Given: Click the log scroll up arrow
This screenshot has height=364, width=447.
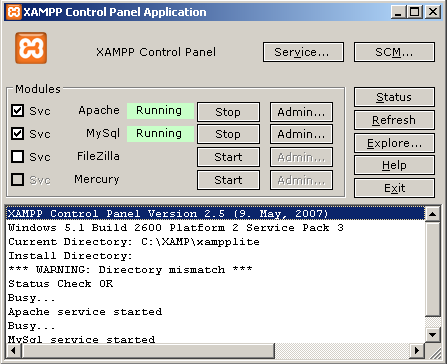Looking at the screenshot, I should (x=433, y=214).
